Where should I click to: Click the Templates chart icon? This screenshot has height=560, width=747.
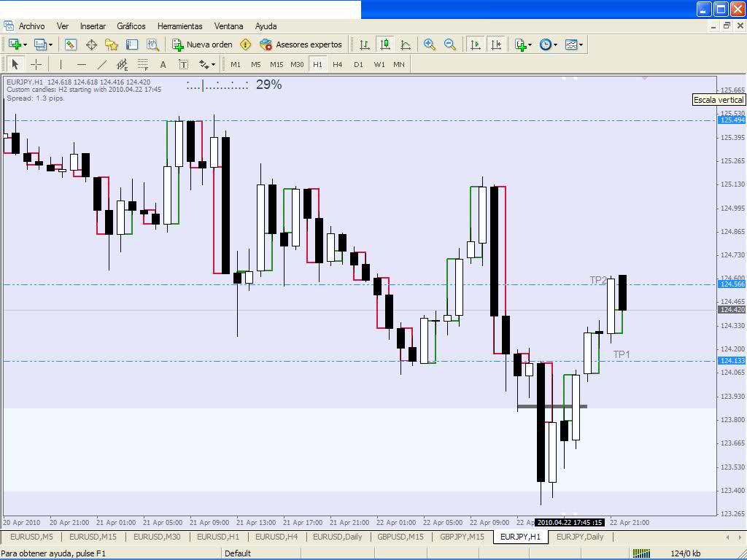[x=570, y=44]
